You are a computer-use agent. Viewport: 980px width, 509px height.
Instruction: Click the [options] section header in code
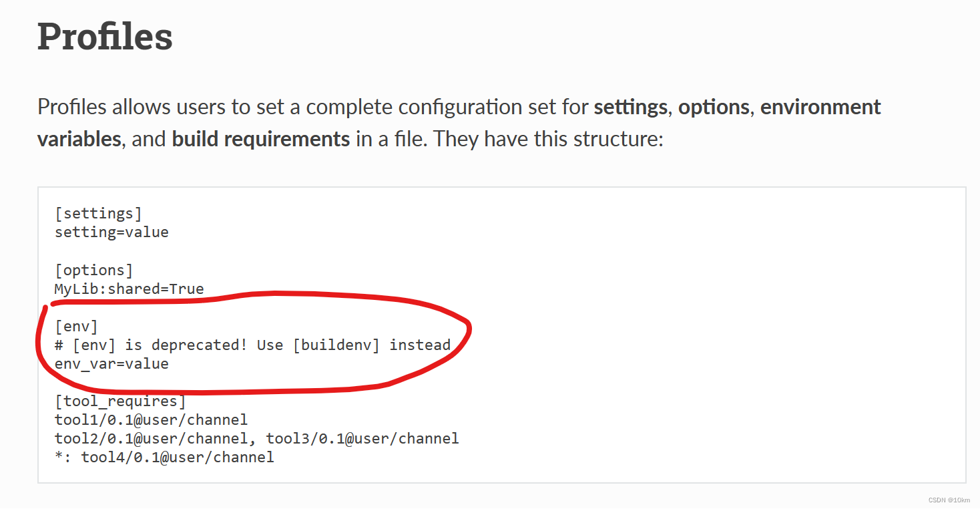point(93,270)
